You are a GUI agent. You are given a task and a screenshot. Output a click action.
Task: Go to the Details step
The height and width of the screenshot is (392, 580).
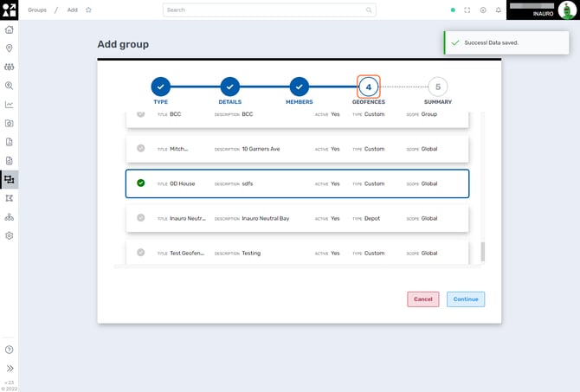pos(229,87)
